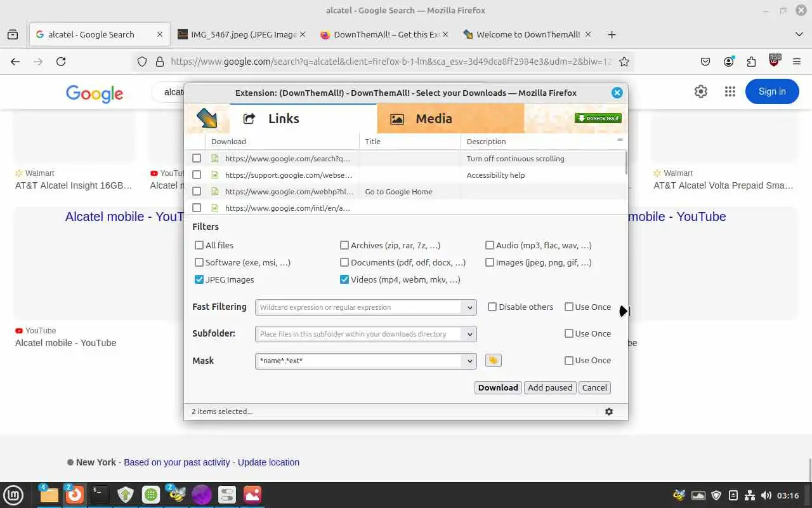Bookmark this page with the star icon
Image resolution: width=812 pixels, height=508 pixels.
click(624, 62)
